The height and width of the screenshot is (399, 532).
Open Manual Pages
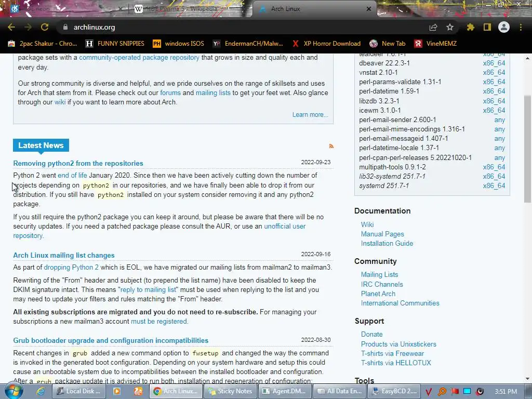pos(382,234)
